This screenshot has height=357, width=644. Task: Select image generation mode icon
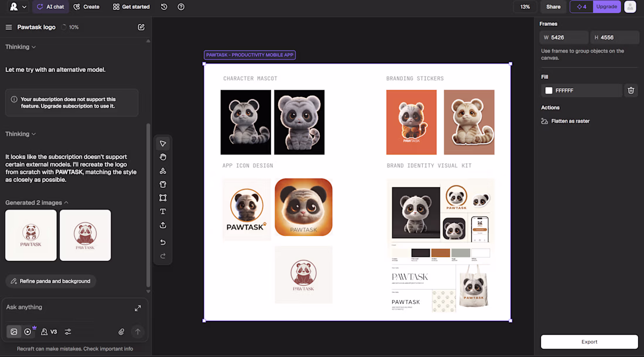point(14,332)
